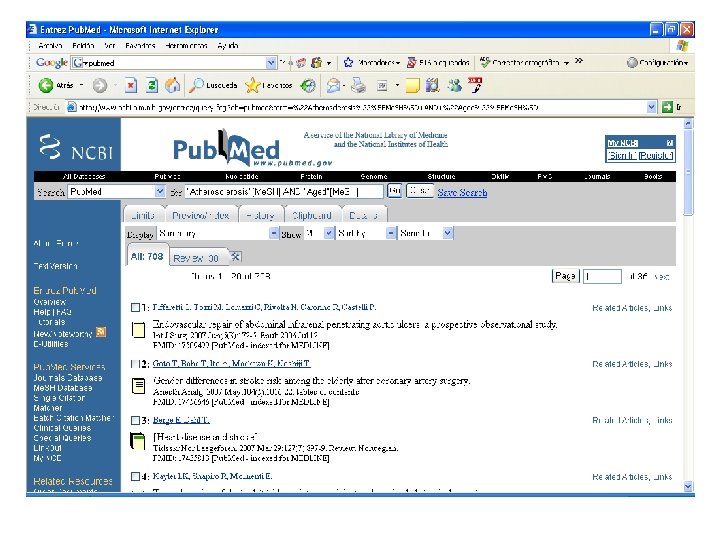Click the red PDF tool icon
Image resolution: width=720 pixels, height=540 pixels.
click(475, 85)
